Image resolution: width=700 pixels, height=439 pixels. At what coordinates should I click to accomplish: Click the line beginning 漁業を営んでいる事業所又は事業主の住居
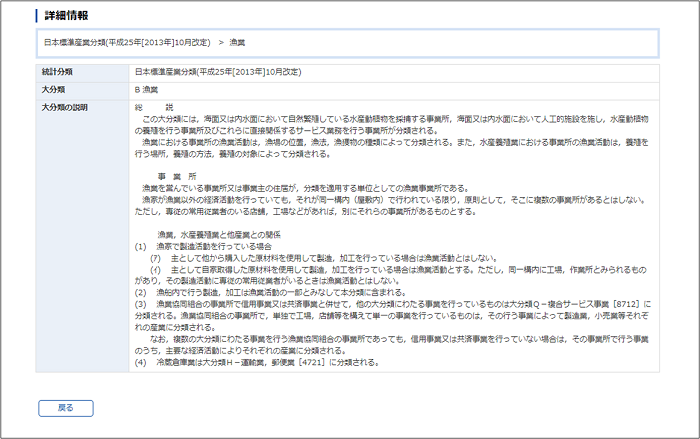305,188
